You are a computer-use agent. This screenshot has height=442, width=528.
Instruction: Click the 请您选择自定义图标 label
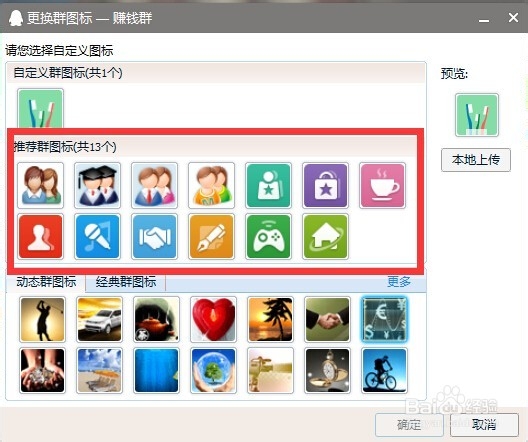coord(59,51)
